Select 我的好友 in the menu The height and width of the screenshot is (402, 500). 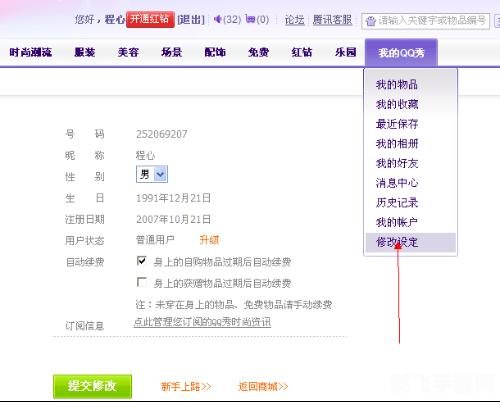397,163
